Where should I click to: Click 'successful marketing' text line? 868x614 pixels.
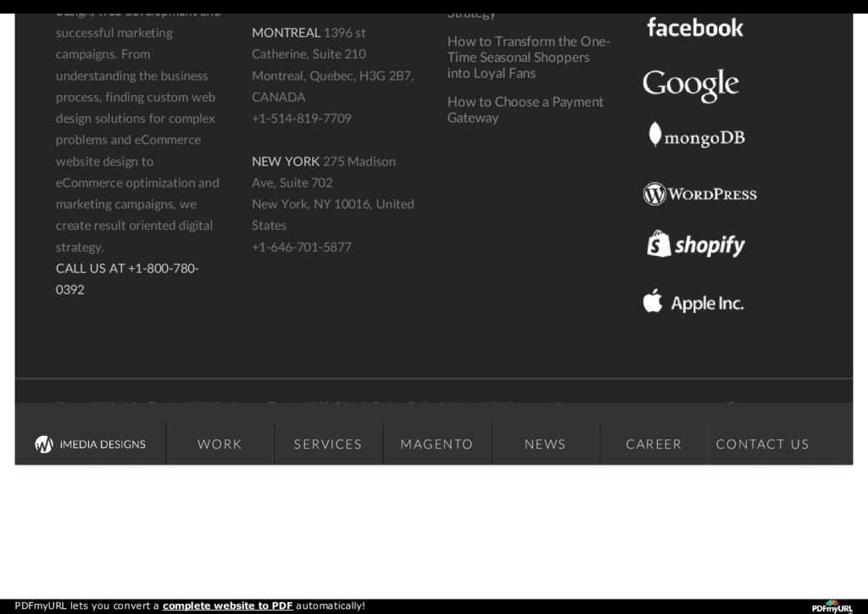point(114,33)
